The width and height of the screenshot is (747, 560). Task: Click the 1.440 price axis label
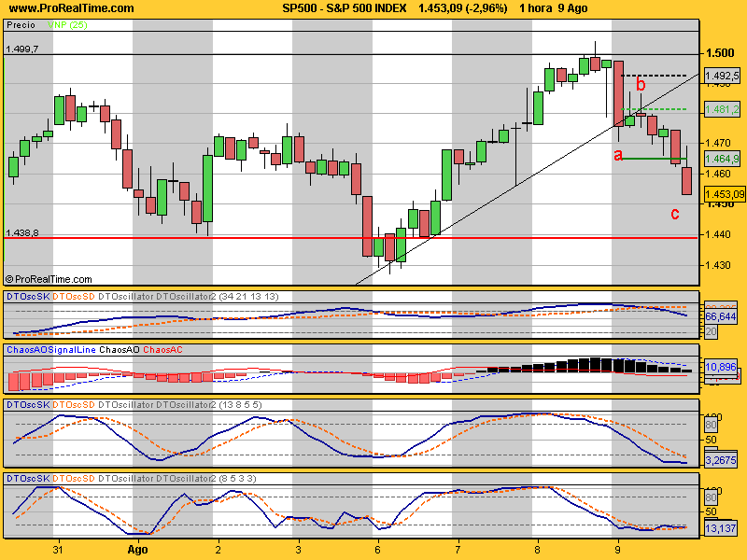(x=718, y=234)
